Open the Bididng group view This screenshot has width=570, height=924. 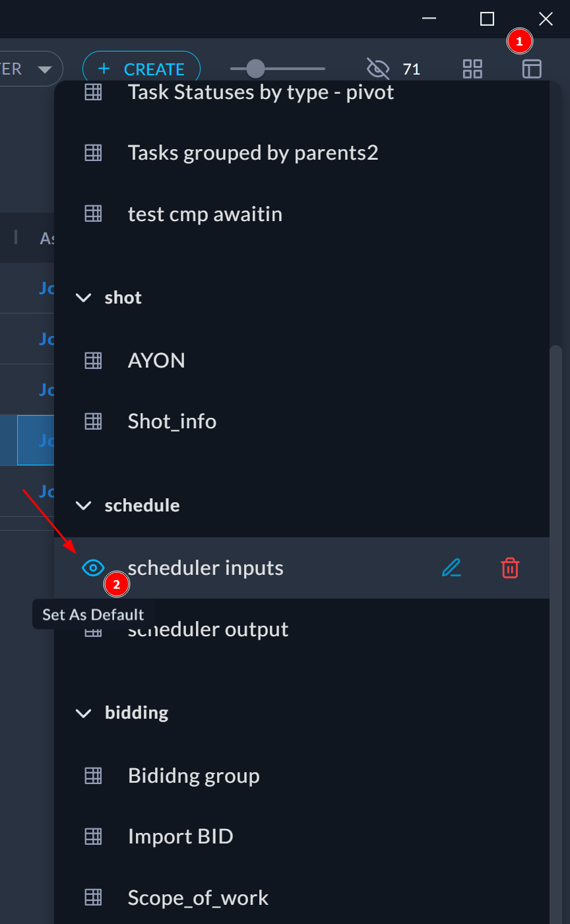[x=193, y=775]
